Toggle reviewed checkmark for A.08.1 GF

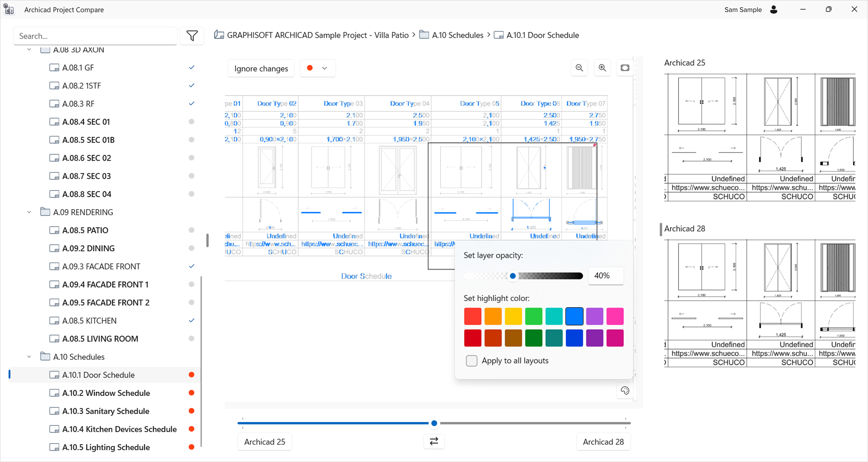click(x=191, y=68)
